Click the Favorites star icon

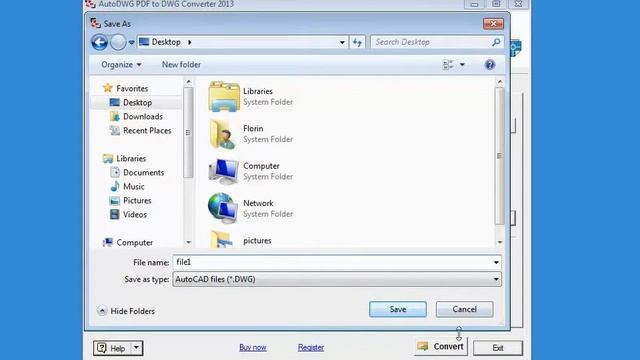pyautogui.click(x=108, y=88)
